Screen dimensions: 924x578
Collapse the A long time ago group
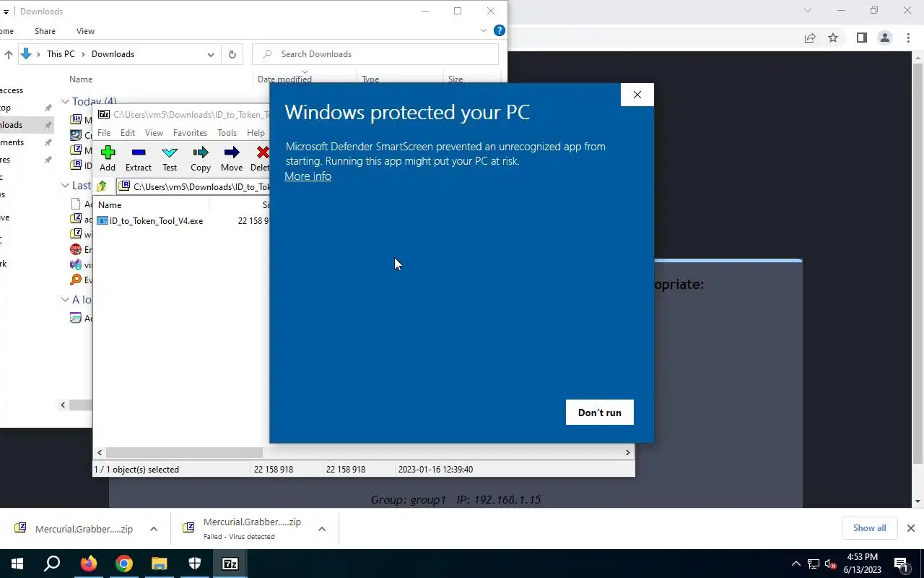pos(65,300)
